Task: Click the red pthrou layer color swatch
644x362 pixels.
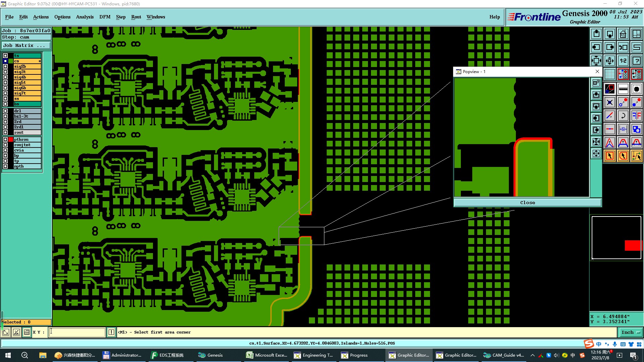Action: [x=11, y=139]
